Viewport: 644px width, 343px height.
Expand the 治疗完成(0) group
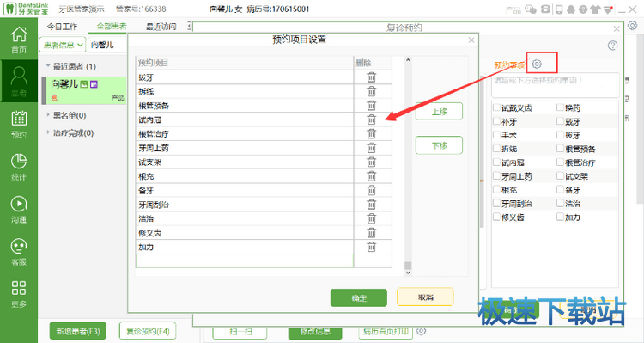pyautogui.click(x=48, y=132)
